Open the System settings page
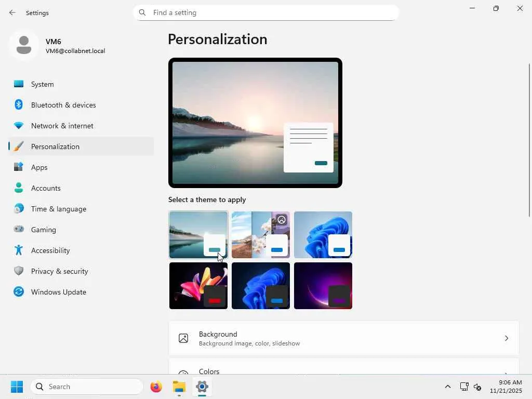The image size is (532, 399). (81, 84)
